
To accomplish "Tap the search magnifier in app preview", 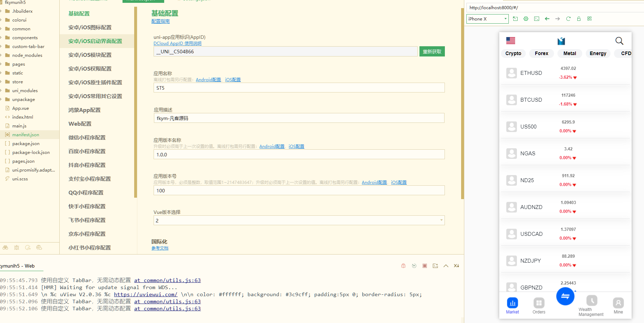I will (x=619, y=41).
